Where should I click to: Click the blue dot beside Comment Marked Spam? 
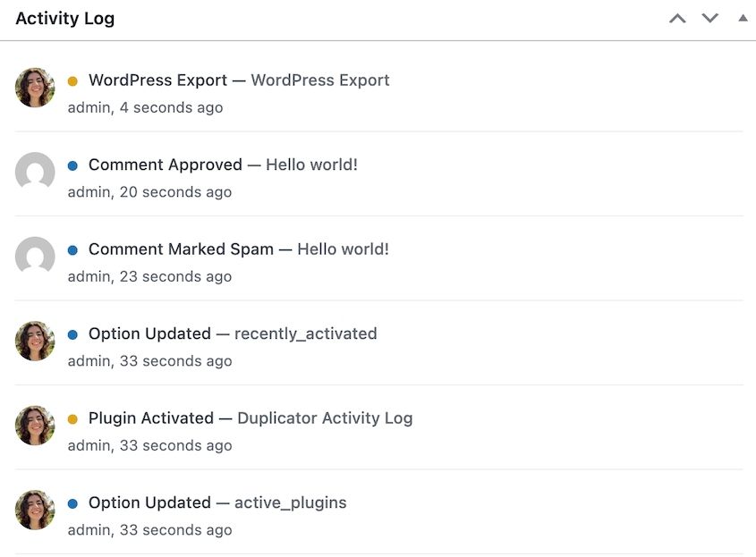[x=72, y=249]
